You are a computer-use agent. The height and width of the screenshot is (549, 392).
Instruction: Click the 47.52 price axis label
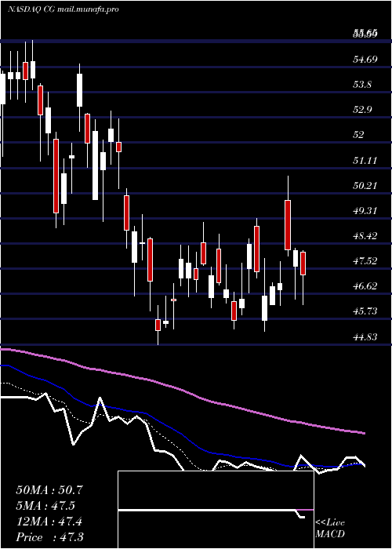click(365, 261)
